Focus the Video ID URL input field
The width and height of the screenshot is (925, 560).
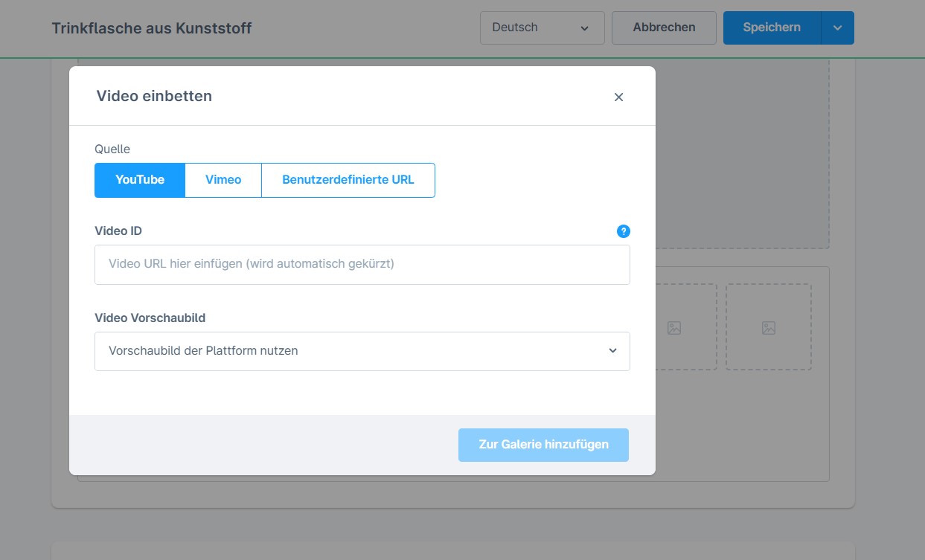pyautogui.click(x=362, y=264)
